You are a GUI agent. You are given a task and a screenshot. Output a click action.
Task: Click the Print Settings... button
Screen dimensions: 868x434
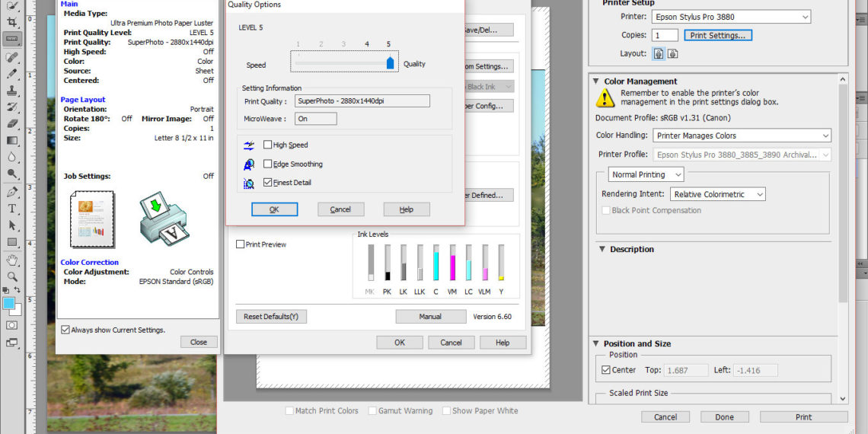(718, 36)
